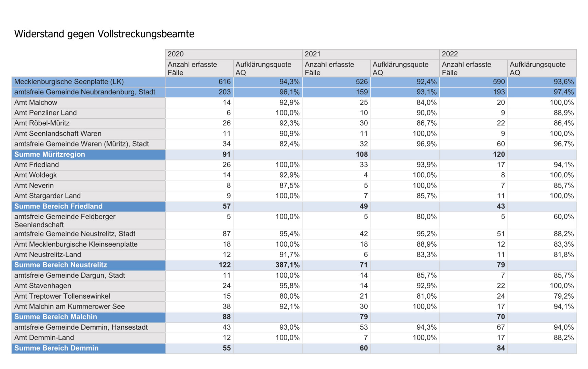This screenshot has width=588, height=369.
Task: Select the 2020 year column header
Action: pyautogui.click(x=176, y=54)
